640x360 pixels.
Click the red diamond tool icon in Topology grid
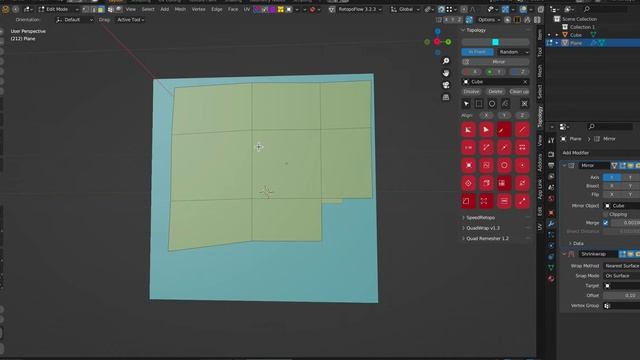pos(469,183)
